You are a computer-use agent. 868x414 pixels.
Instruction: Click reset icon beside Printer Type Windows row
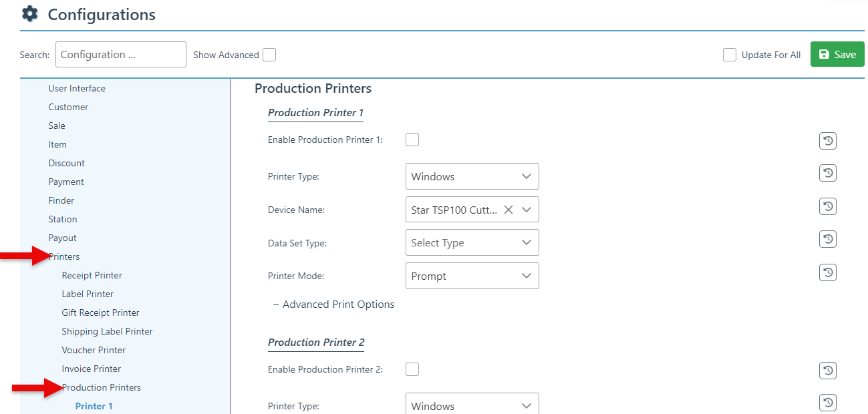[827, 174]
